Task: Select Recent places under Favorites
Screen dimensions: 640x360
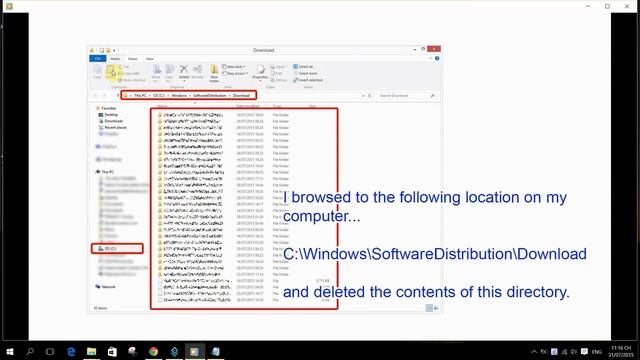Action: (x=113, y=128)
